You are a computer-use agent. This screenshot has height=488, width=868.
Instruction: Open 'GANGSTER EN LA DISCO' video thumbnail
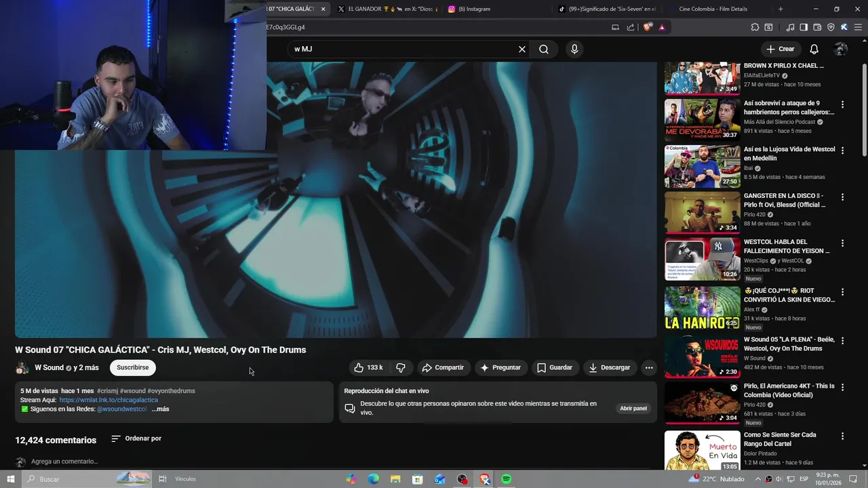point(702,213)
